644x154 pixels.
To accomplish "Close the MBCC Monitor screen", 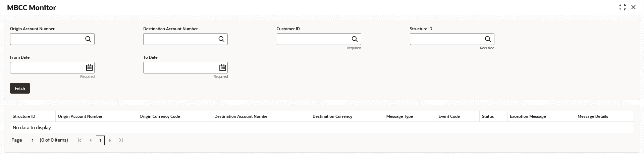I will click(634, 7).
